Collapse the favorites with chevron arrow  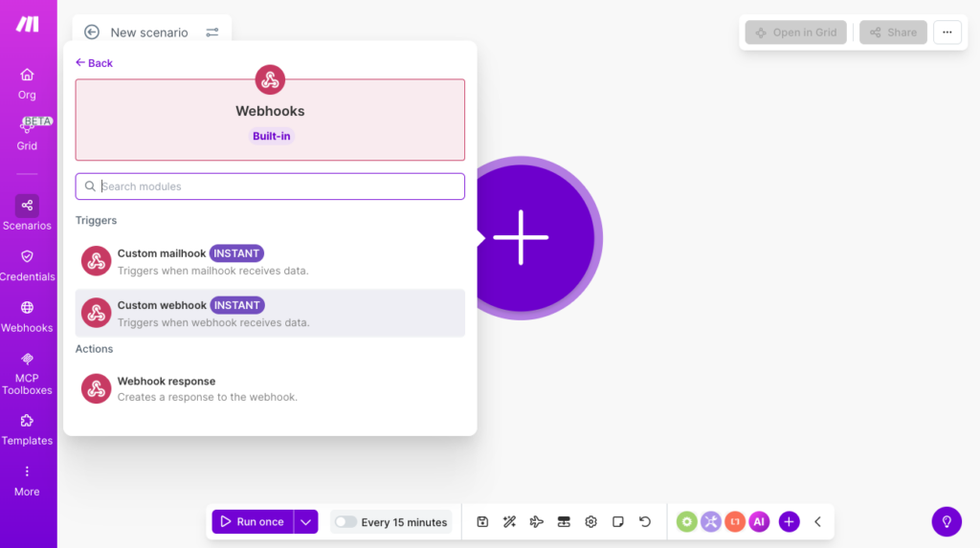(817, 522)
